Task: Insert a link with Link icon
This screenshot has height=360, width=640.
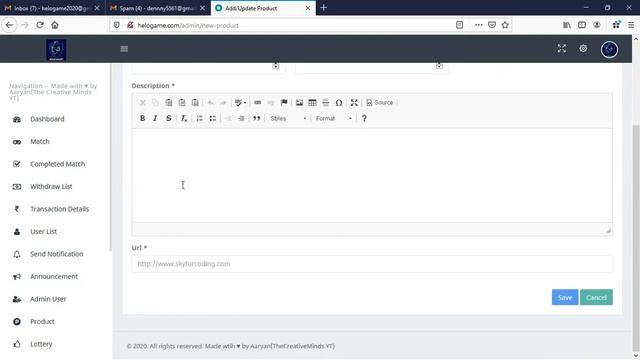Action: (x=258, y=103)
